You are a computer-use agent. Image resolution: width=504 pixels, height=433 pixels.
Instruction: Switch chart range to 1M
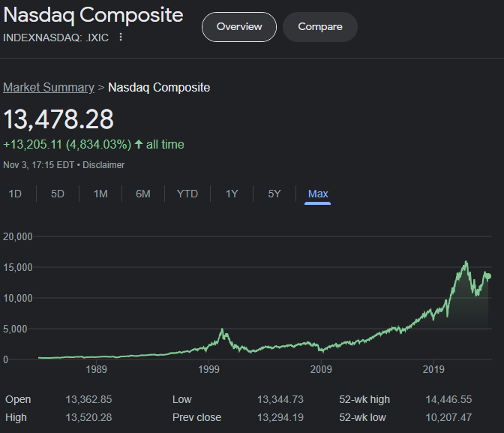tap(100, 194)
